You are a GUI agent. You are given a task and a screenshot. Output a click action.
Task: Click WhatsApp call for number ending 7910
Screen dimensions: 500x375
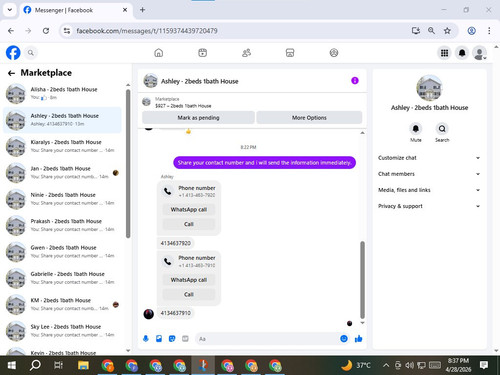189,280
